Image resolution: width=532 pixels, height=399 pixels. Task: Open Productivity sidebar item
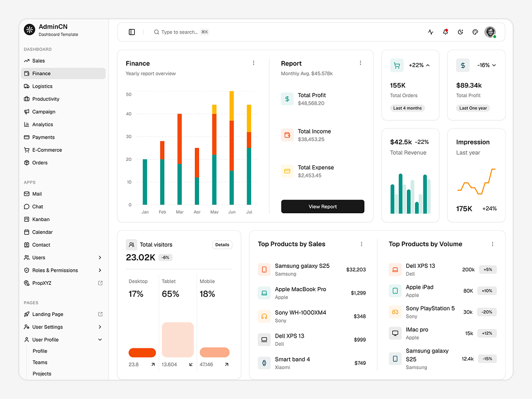tap(63, 99)
